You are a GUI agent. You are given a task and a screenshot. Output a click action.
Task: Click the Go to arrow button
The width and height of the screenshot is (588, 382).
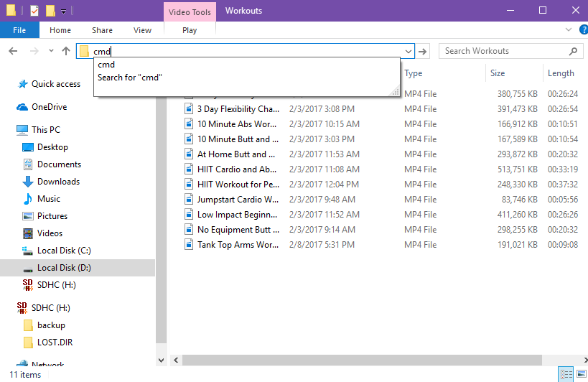pyautogui.click(x=423, y=52)
